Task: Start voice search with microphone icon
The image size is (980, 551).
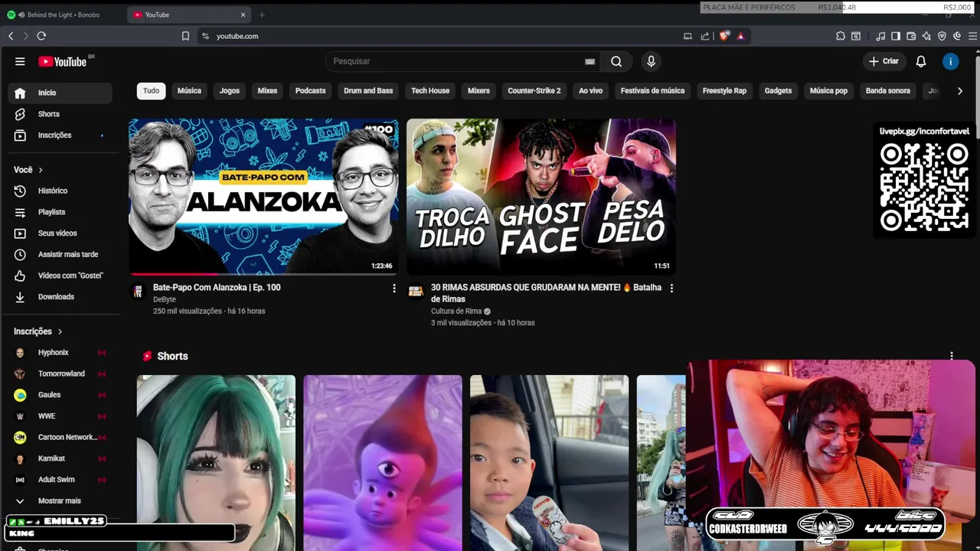Action: pyautogui.click(x=651, y=61)
